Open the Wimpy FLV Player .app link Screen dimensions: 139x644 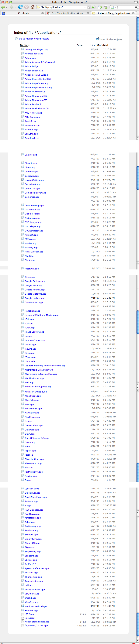37,50
